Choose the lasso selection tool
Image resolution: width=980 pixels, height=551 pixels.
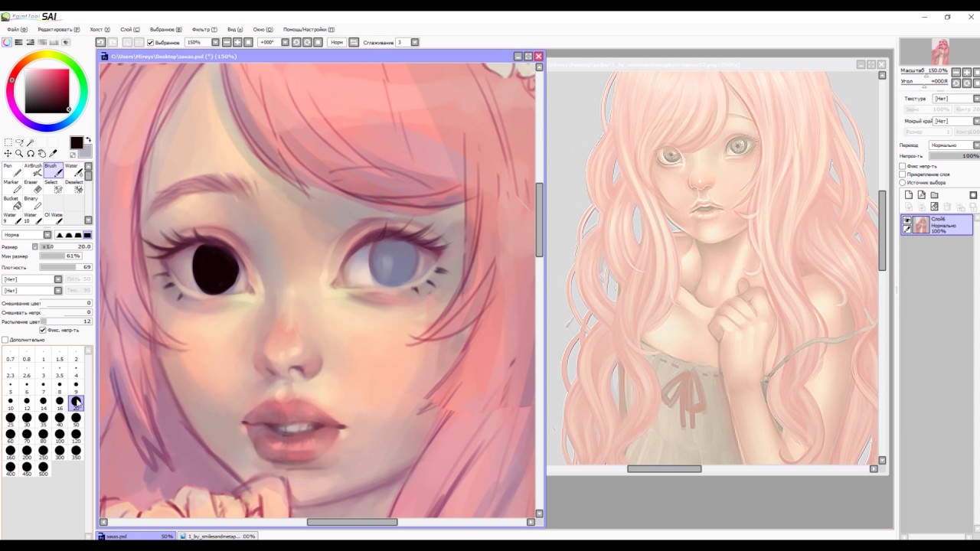click(19, 142)
